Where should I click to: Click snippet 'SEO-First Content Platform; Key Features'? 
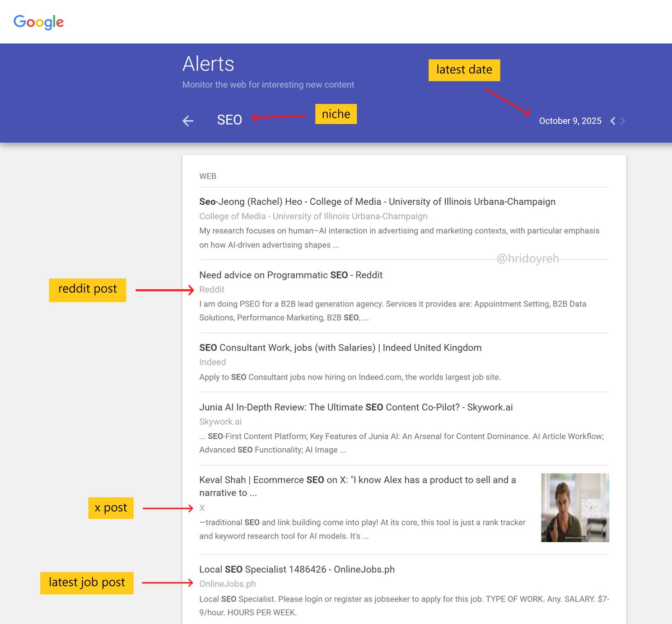[402, 443]
